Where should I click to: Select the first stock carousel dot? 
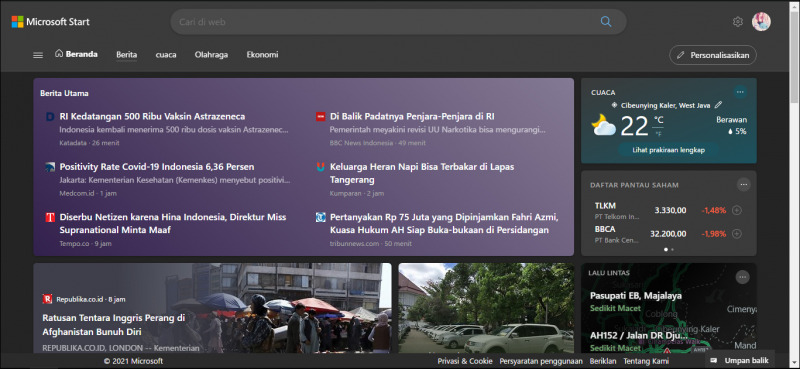tap(666, 250)
